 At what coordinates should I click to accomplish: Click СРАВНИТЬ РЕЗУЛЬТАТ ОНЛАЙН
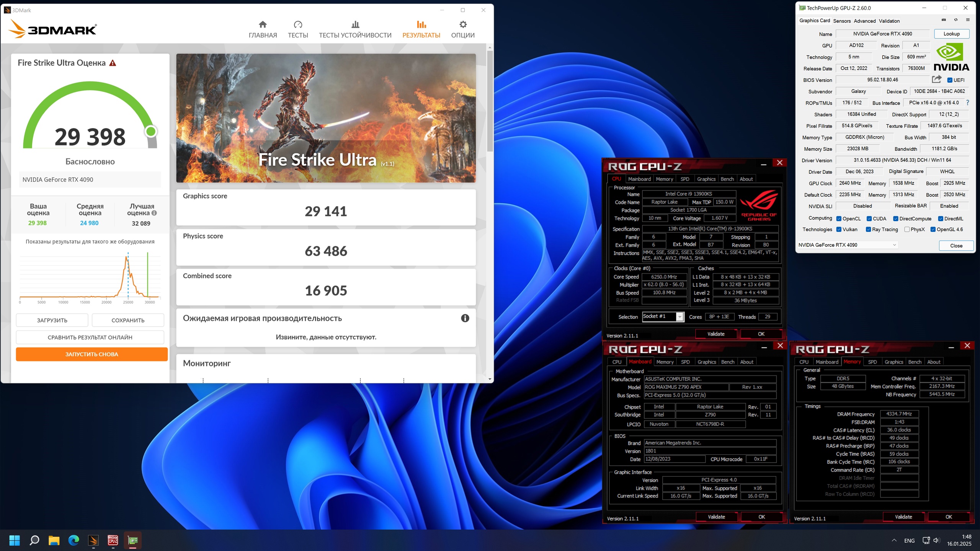click(90, 337)
